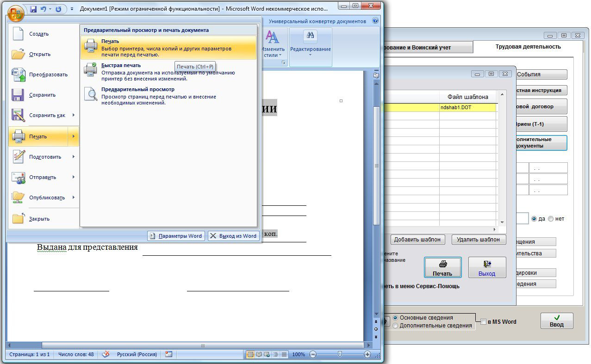This screenshot has width=591, height=364.
Task: Choose Создать in the Office menu
Action: point(44,34)
